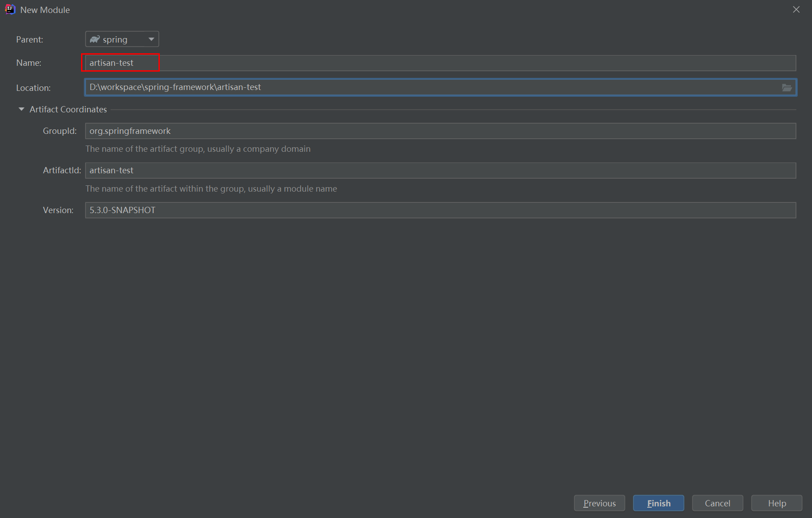Viewport: 812px width, 518px height.
Task: Click the Version input field
Action: click(x=440, y=210)
